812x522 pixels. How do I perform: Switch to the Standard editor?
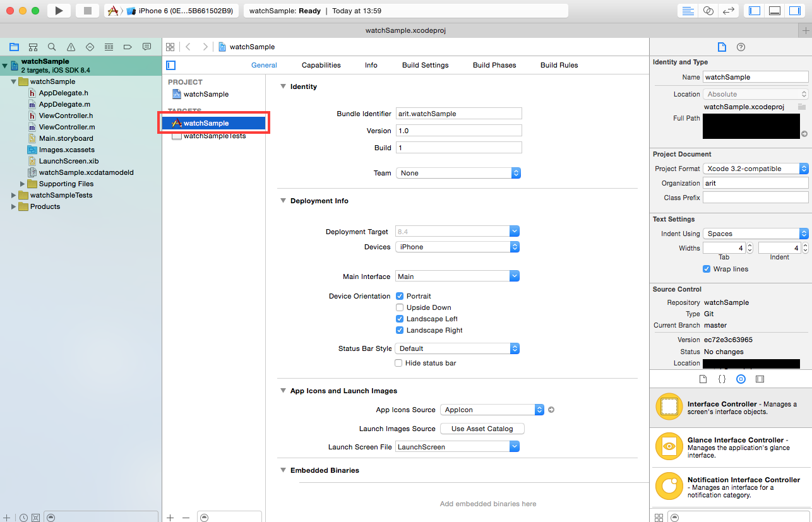point(688,11)
